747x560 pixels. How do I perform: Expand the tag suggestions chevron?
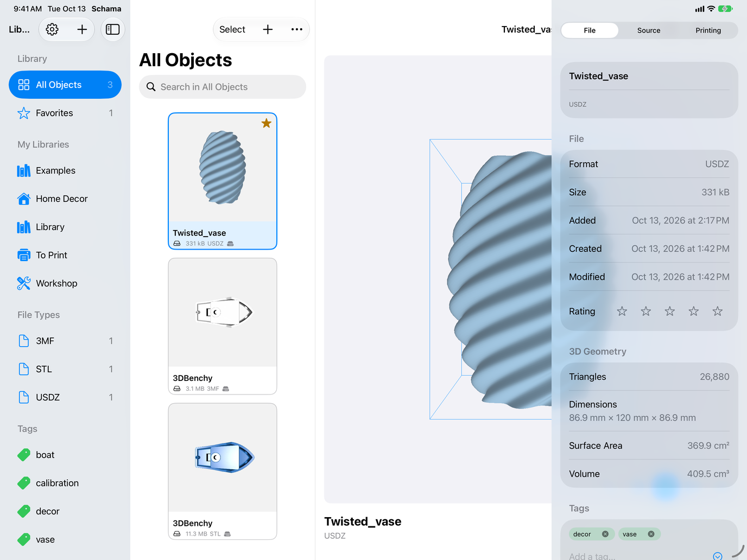[x=718, y=556]
